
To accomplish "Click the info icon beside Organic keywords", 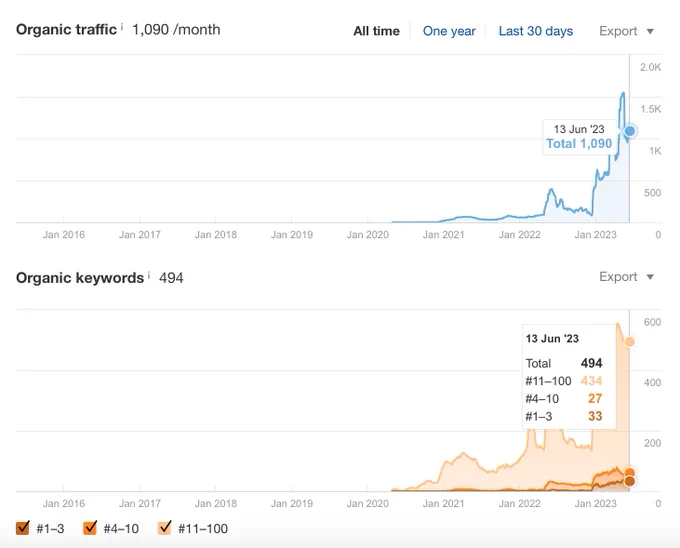I will [x=149, y=275].
